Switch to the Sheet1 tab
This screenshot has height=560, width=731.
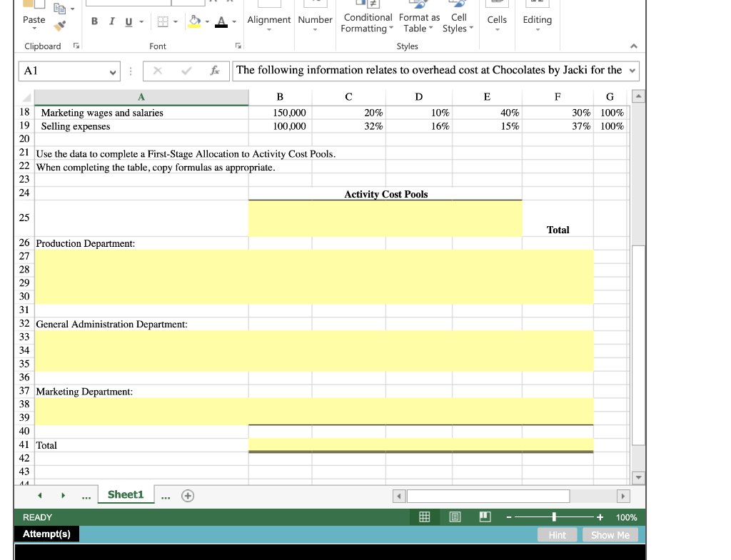pyautogui.click(x=126, y=494)
